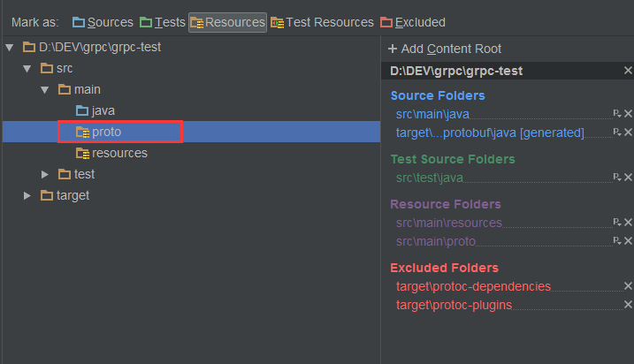Select the main folder in tree
Image resolution: width=634 pixels, height=364 pixels.
(88, 90)
